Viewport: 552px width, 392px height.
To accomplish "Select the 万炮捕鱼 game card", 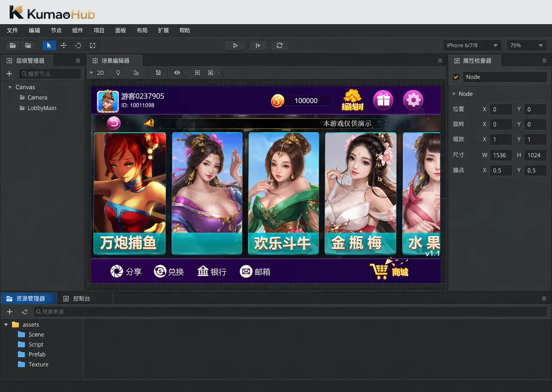I will 130,194.
